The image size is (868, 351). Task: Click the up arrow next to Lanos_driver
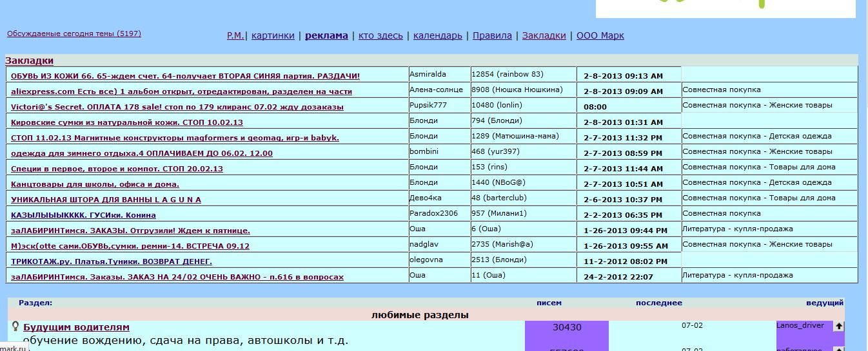pos(838,327)
